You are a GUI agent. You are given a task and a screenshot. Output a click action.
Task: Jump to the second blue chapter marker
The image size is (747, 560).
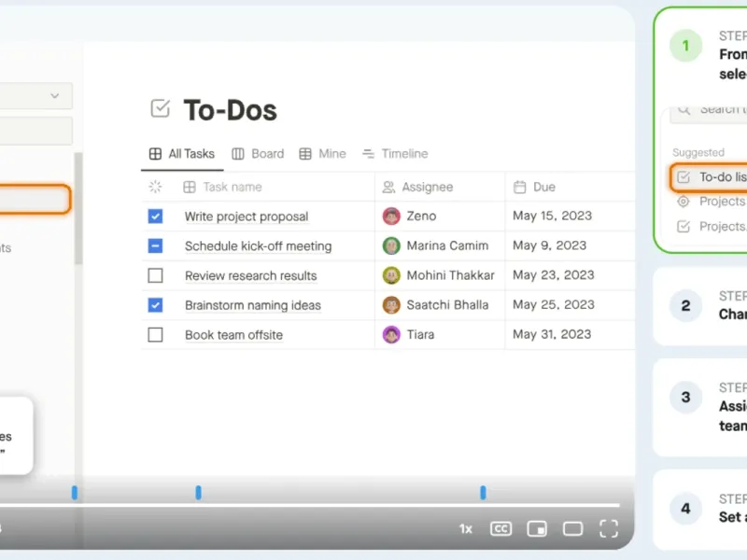point(198,493)
